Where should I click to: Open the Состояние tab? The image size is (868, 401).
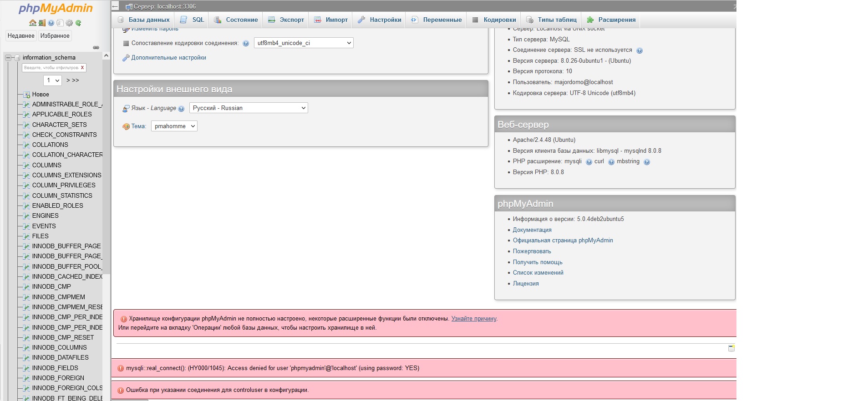point(236,20)
